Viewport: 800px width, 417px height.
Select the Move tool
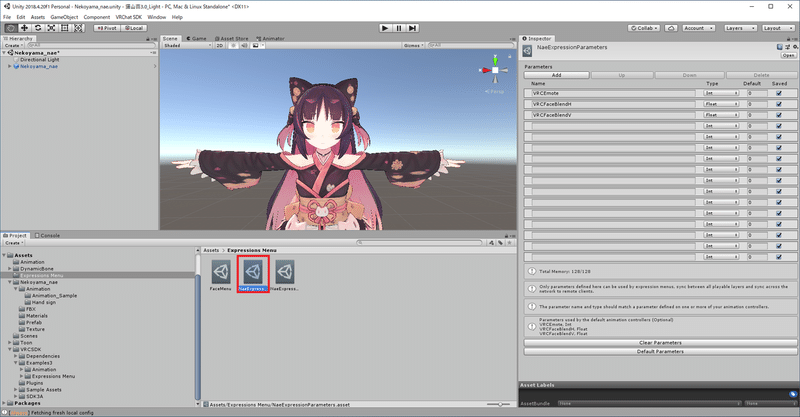pyautogui.click(x=24, y=28)
